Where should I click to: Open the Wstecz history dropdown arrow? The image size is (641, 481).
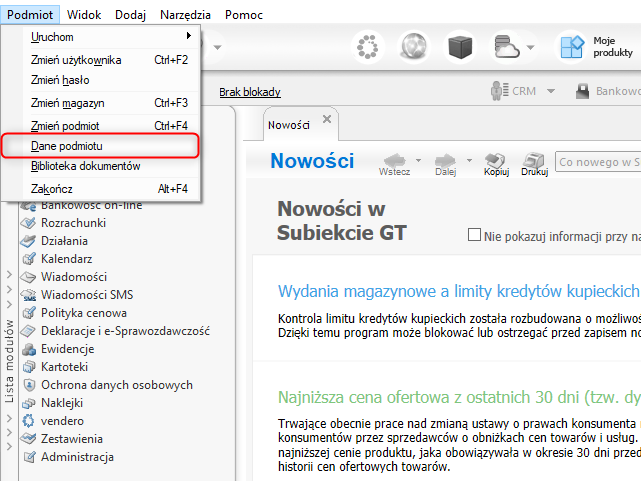point(418,160)
